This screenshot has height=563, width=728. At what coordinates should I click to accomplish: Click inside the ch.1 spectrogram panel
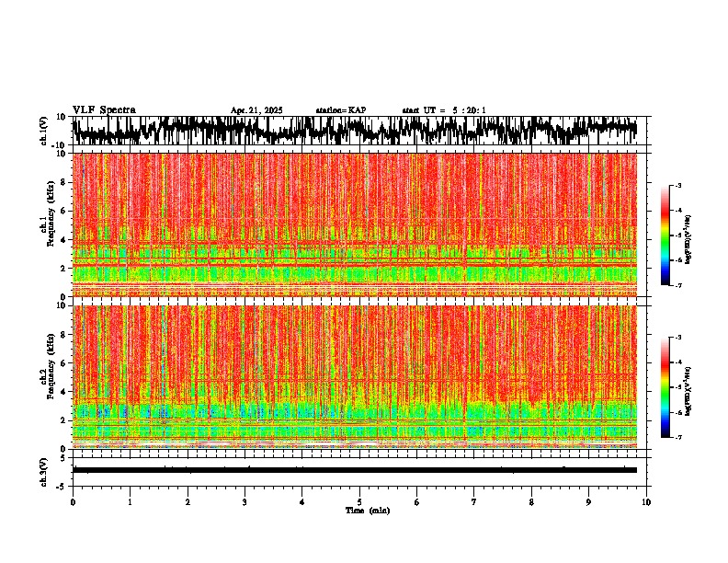355,224
